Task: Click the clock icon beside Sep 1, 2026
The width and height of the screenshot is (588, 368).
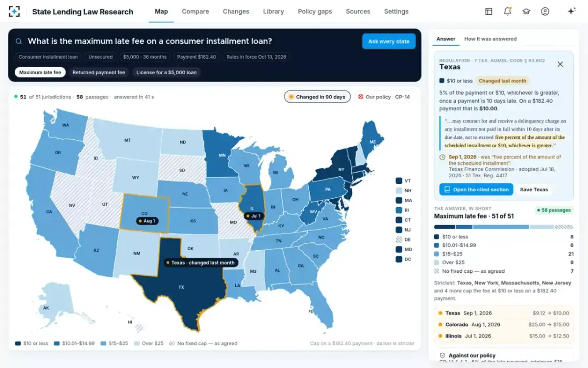Action: coord(442,157)
